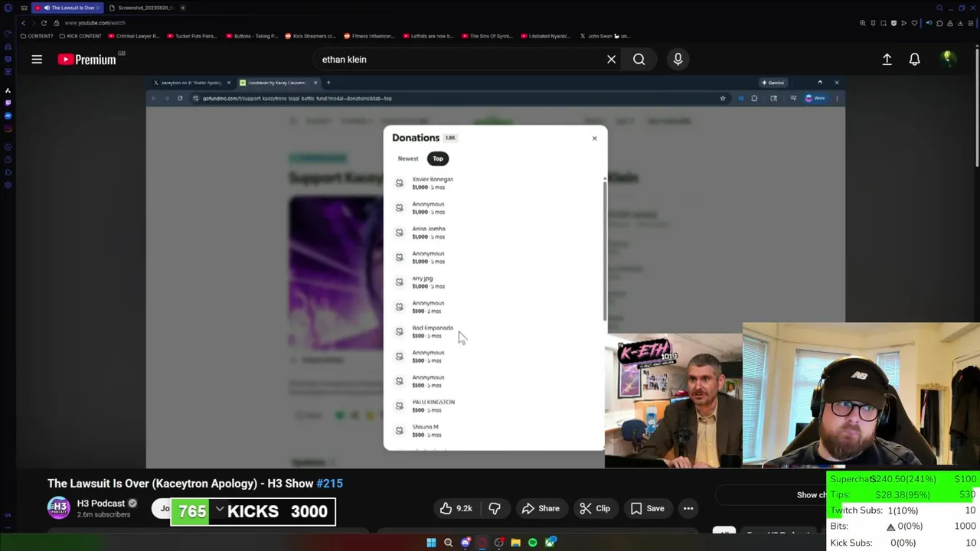
Task: Click the www.youtube.com/watch address bar
Action: click(x=94, y=23)
